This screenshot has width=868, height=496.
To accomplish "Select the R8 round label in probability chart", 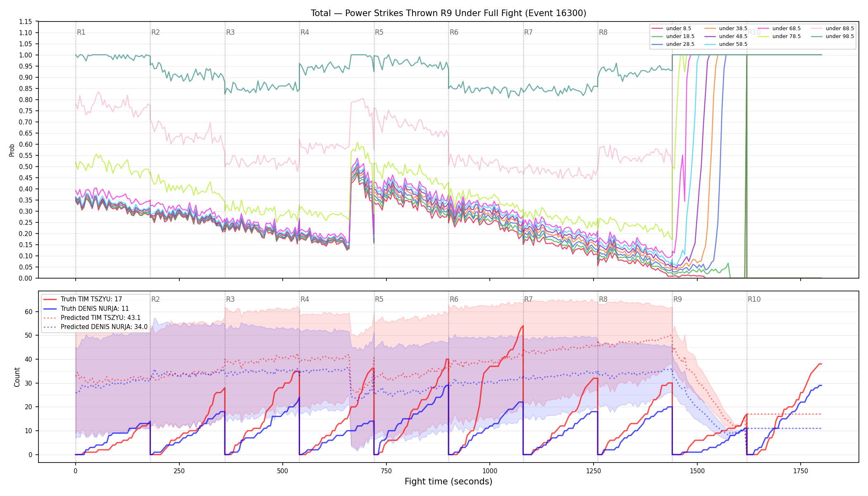I will [603, 32].
